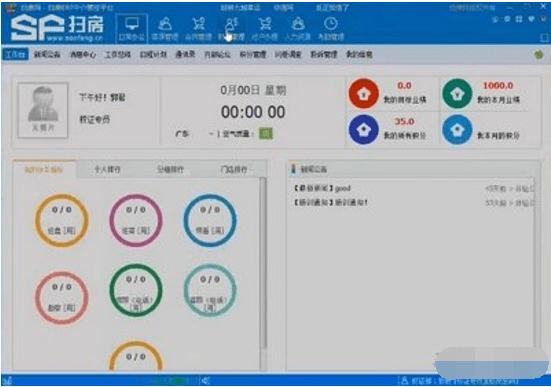Expand the city dropdown next to 广东
This screenshot has height=387, width=551.
point(211,134)
